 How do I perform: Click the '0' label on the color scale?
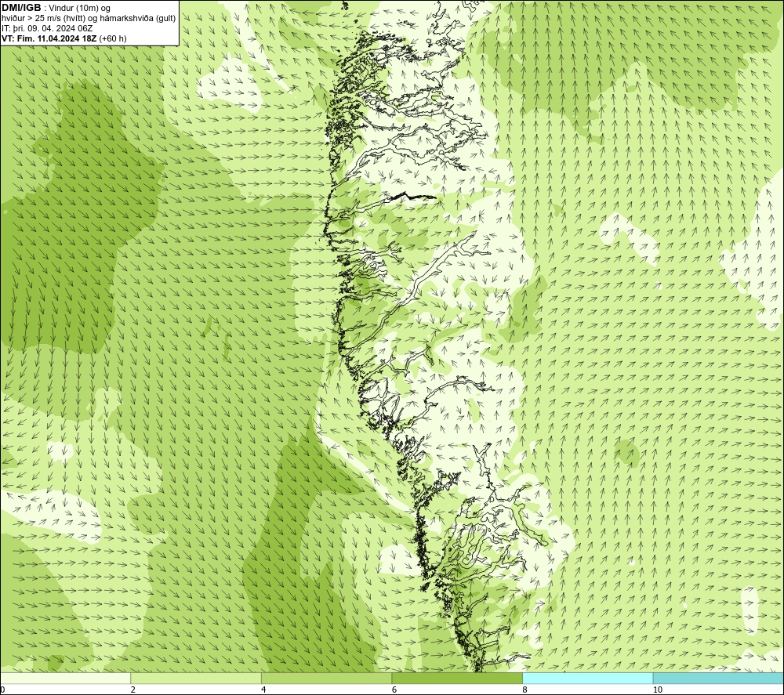(2, 690)
